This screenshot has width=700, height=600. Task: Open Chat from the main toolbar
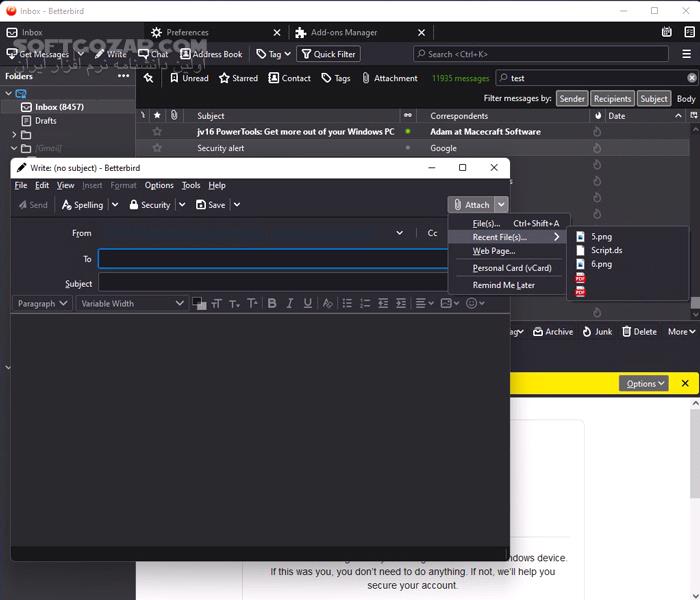pyautogui.click(x=153, y=54)
